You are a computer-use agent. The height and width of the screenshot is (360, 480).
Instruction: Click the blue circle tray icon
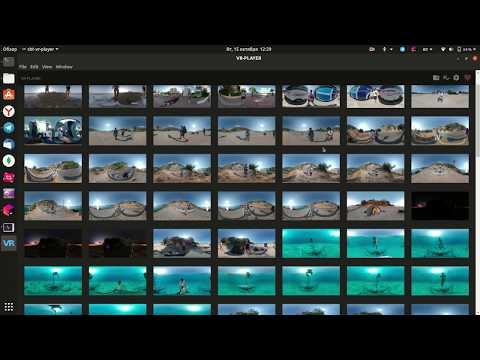click(x=402, y=49)
